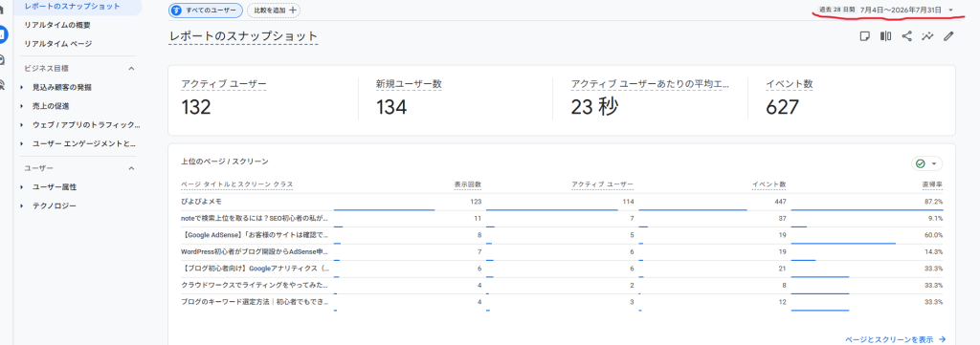
Task: Open the notes (annotation) icon
Action: click(x=865, y=36)
